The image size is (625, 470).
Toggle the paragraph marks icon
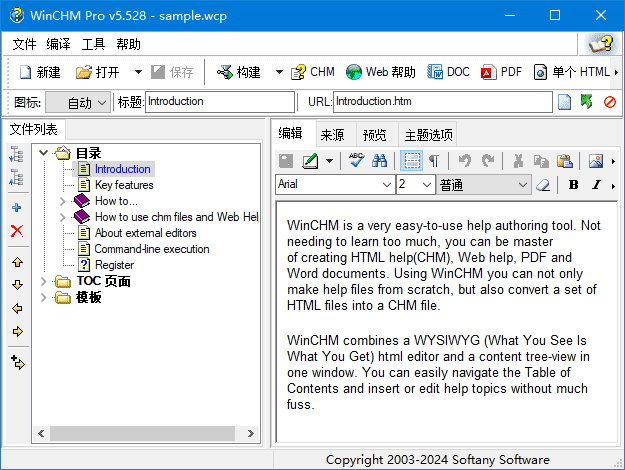(x=434, y=161)
